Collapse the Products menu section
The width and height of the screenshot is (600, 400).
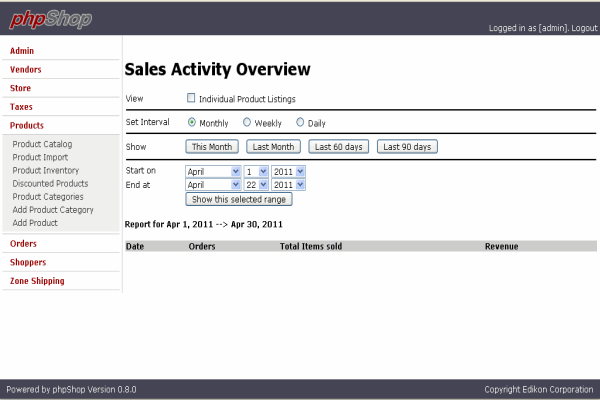pyautogui.click(x=27, y=126)
